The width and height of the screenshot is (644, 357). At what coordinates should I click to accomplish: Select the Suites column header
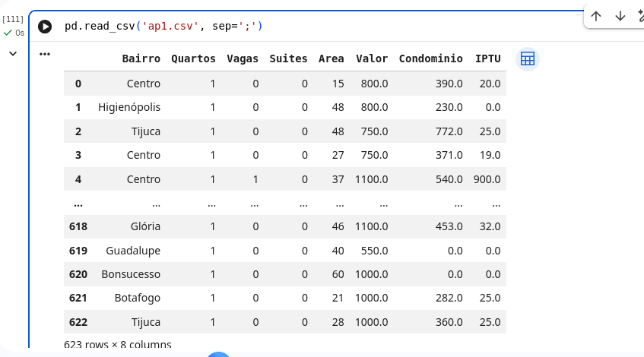point(288,58)
